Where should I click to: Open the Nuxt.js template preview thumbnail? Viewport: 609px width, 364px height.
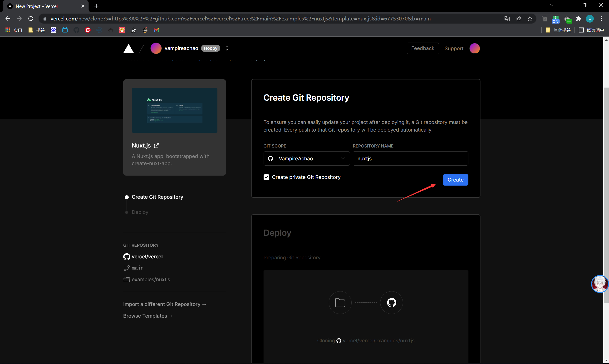174,110
